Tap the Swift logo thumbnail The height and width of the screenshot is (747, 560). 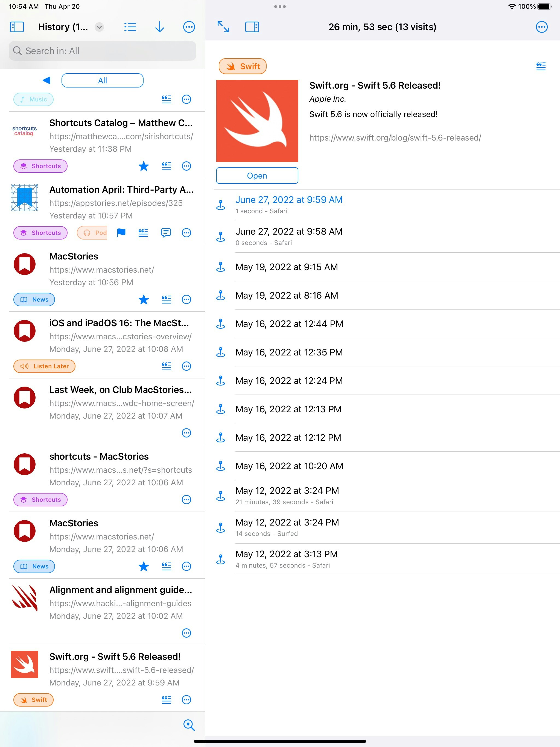257,121
